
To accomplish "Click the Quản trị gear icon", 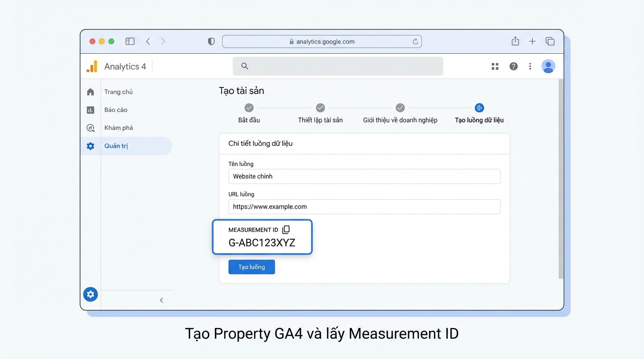I will (x=90, y=145).
